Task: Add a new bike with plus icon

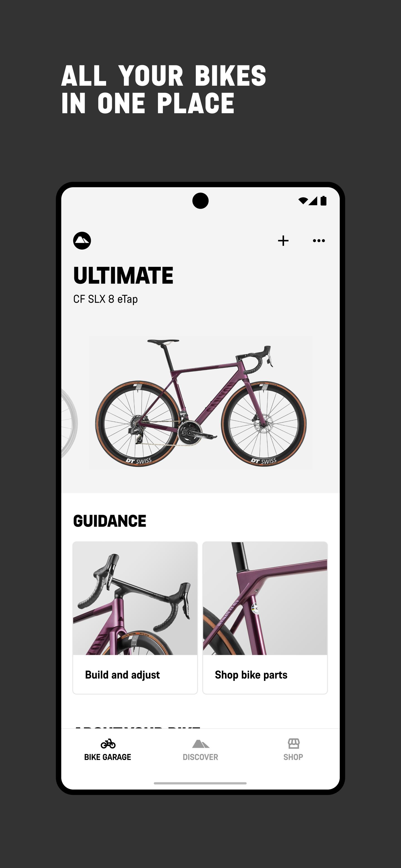Action: point(283,241)
